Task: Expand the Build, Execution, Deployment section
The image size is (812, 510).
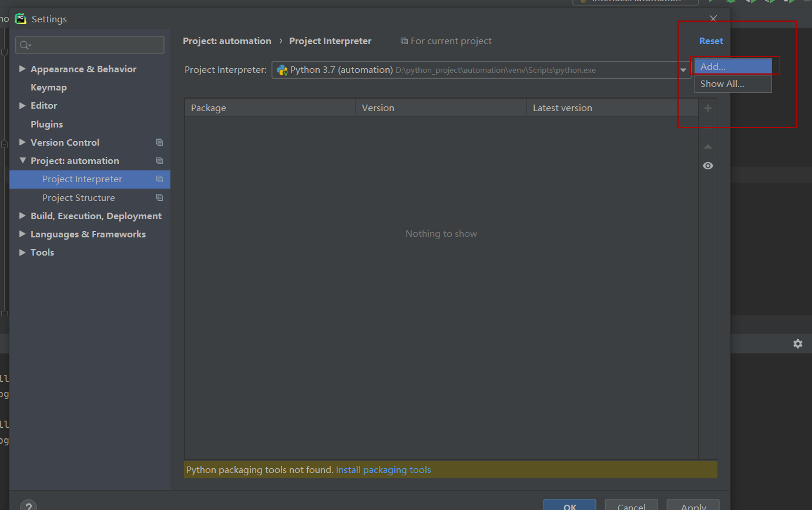Action: click(22, 216)
